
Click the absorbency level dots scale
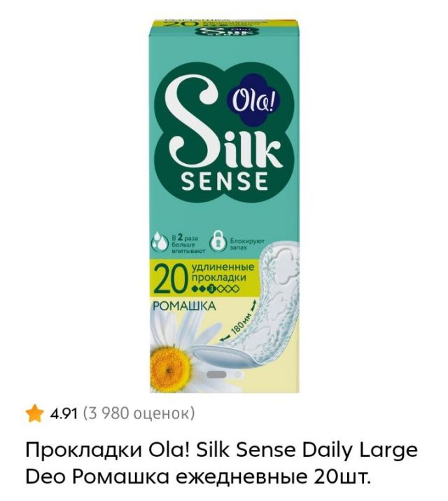point(214,289)
